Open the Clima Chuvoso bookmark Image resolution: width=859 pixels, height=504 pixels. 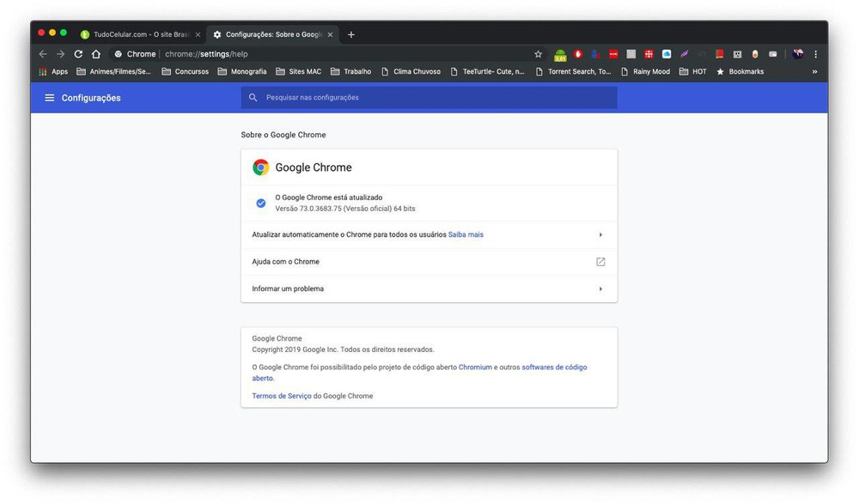pyautogui.click(x=411, y=71)
